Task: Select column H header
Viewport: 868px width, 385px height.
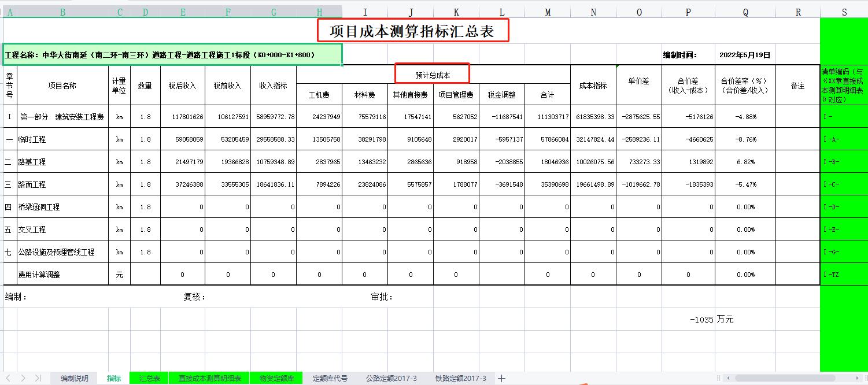Action: [x=319, y=11]
